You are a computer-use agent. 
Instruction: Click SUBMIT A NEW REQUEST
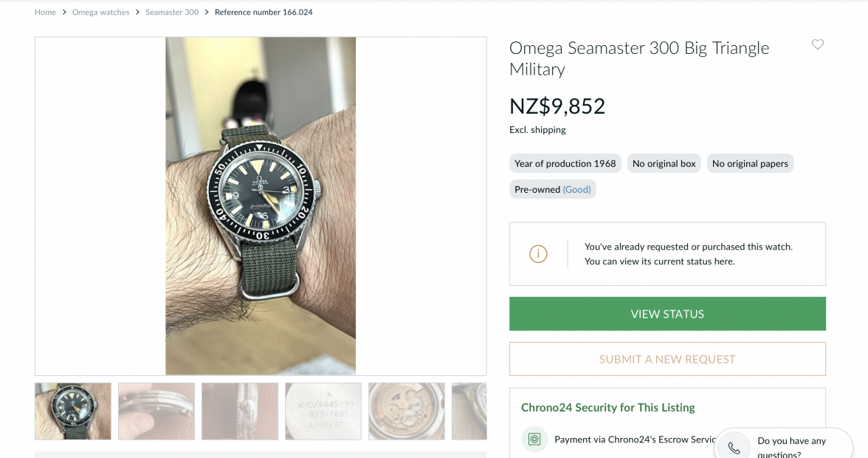(666, 358)
